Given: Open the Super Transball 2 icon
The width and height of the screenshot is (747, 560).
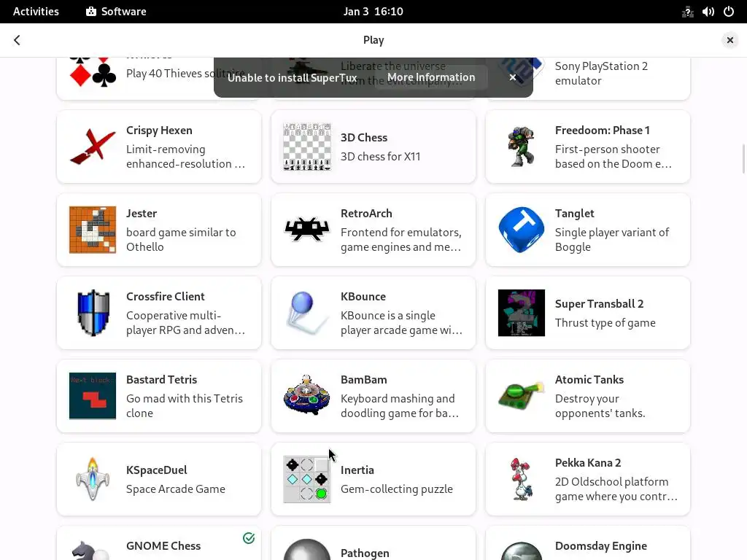Looking at the screenshot, I should pyautogui.click(x=521, y=313).
